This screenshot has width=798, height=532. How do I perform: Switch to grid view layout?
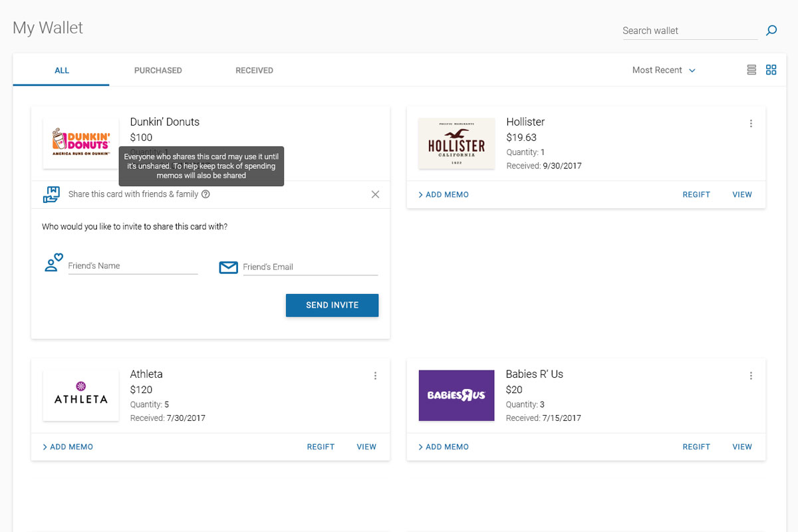pos(771,70)
